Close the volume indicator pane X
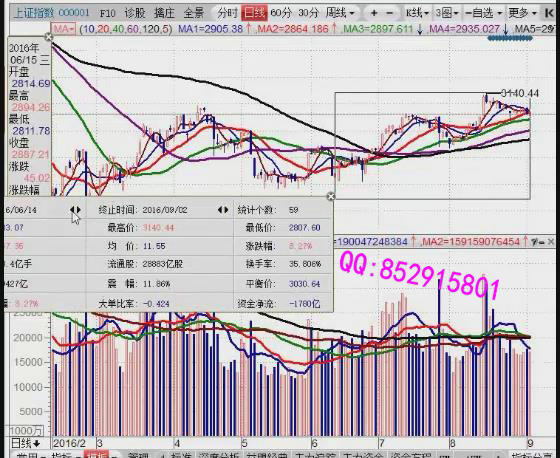Image resolution: width=560 pixels, height=458 pixels. click(x=551, y=242)
